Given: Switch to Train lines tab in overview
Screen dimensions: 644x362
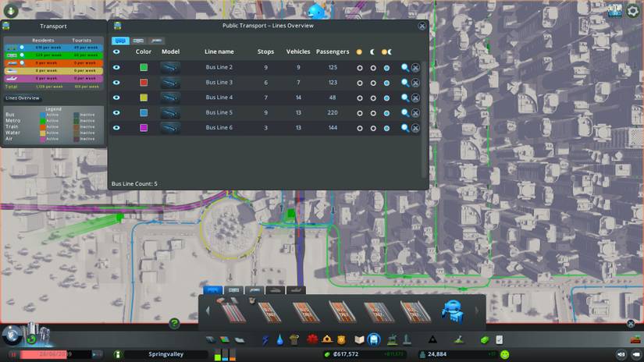Looking at the screenshot, I should coord(156,41).
